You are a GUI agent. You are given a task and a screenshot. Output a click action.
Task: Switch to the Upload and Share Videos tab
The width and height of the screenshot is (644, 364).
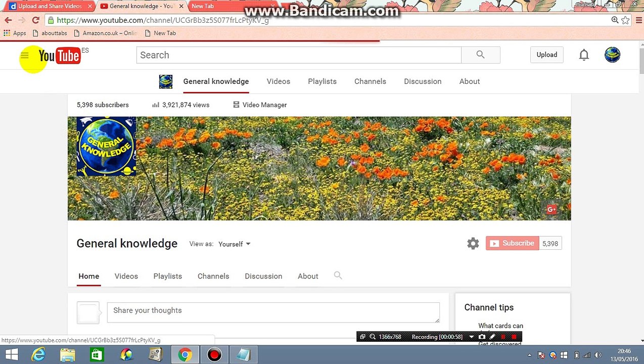(49, 6)
